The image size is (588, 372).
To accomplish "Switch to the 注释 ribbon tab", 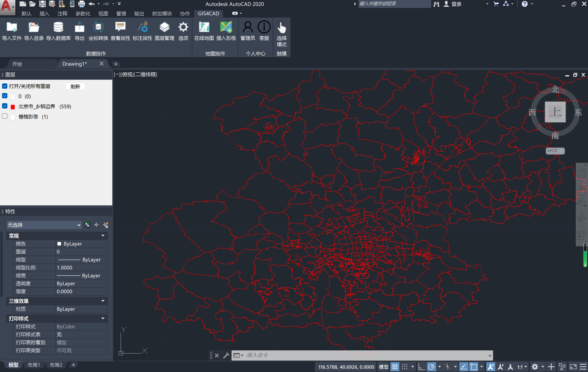I will point(62,14).
